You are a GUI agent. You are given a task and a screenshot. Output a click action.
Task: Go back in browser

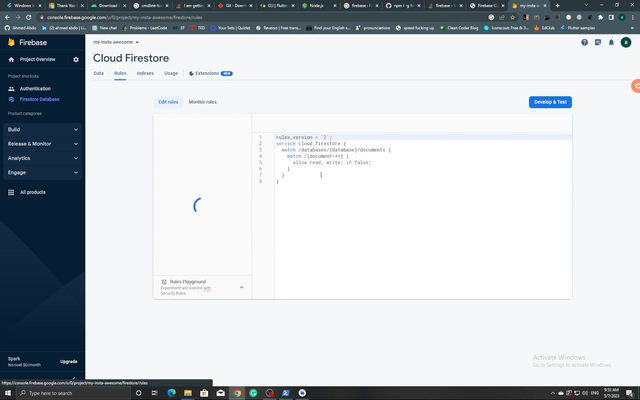coord(7,18)
